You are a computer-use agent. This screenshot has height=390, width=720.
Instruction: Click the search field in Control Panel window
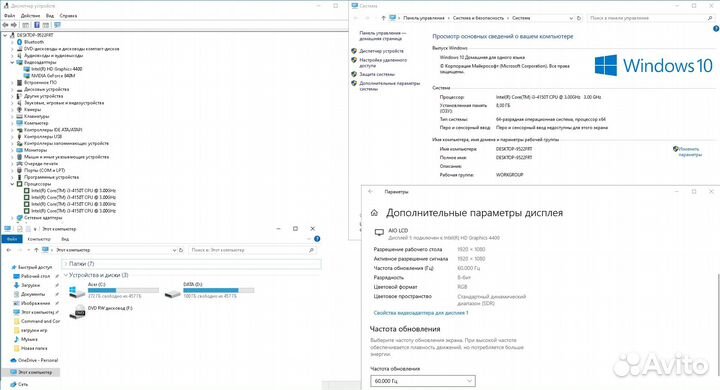point(650,18)
